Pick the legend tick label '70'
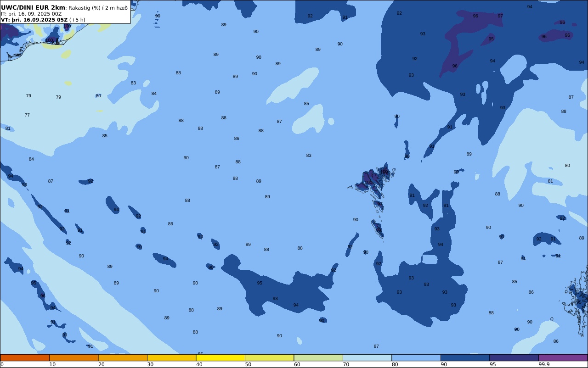The height and width of the screenshot is (368, 588). click(x=346, y=364)
